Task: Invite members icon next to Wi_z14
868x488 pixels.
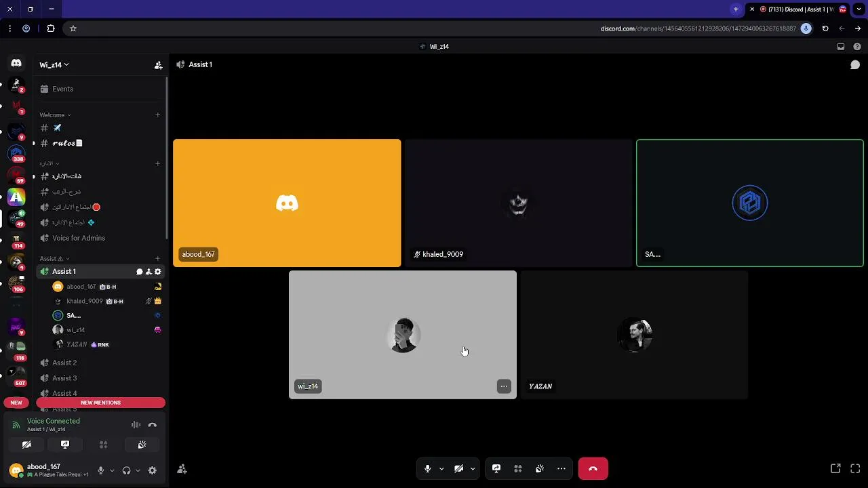Action: [x=158, y=65]
